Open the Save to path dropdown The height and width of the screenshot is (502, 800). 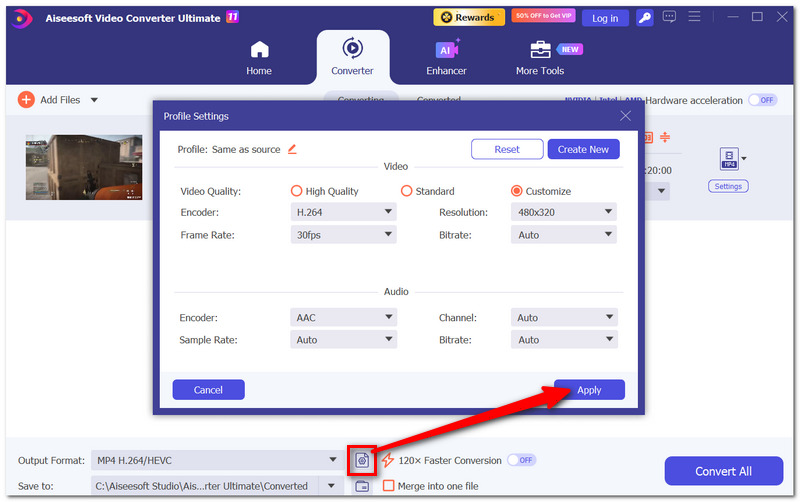331,486
